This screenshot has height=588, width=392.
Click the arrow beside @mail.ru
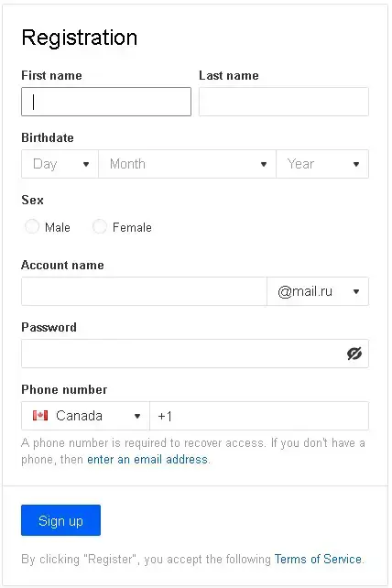(356, 291)
